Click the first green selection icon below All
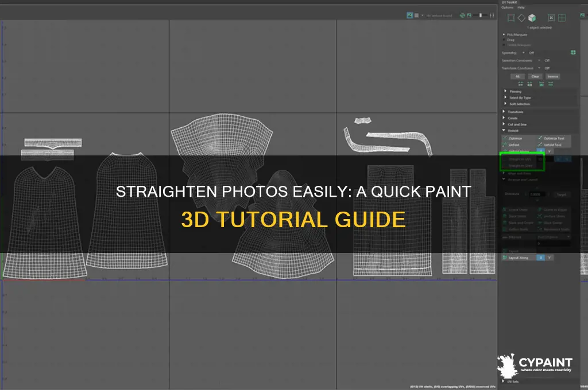588x390 pixels. (x=520, y=84)
